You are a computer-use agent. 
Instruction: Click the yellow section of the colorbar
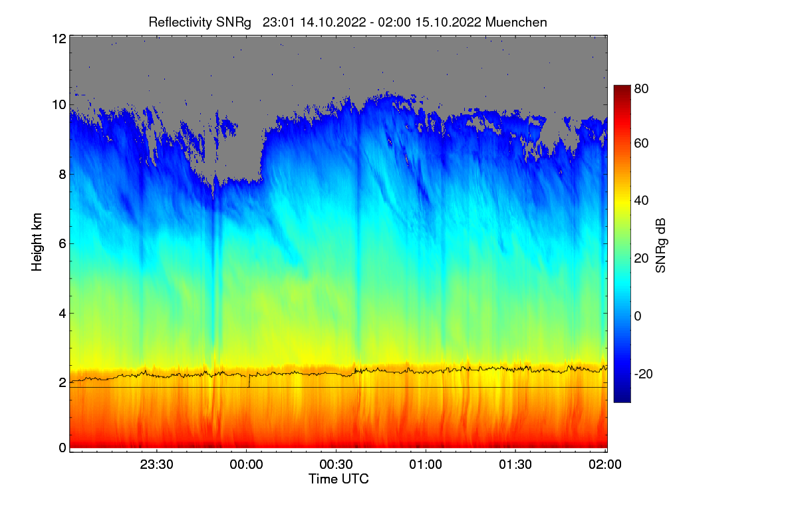pos(622,205)
